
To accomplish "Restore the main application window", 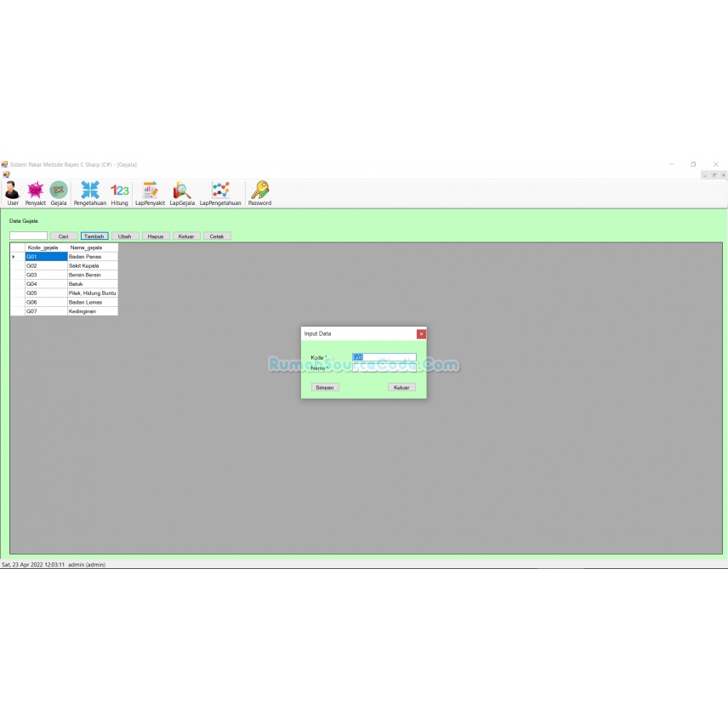I will tap(693, 164).
